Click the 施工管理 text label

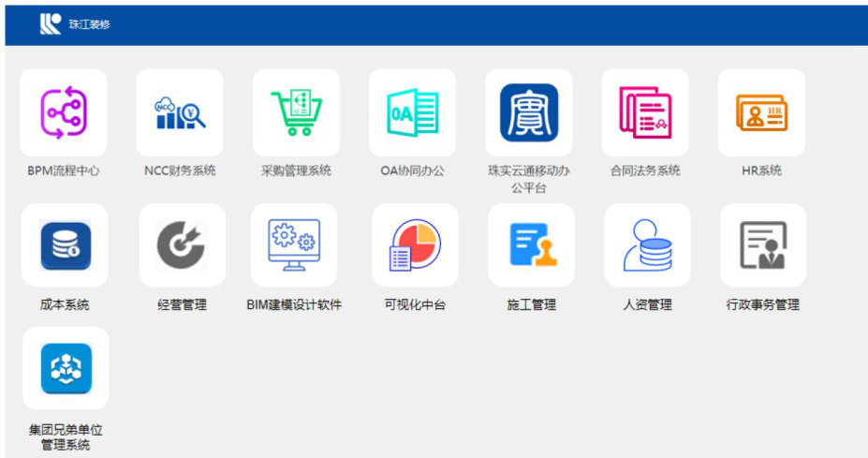(x=531, y=304)
